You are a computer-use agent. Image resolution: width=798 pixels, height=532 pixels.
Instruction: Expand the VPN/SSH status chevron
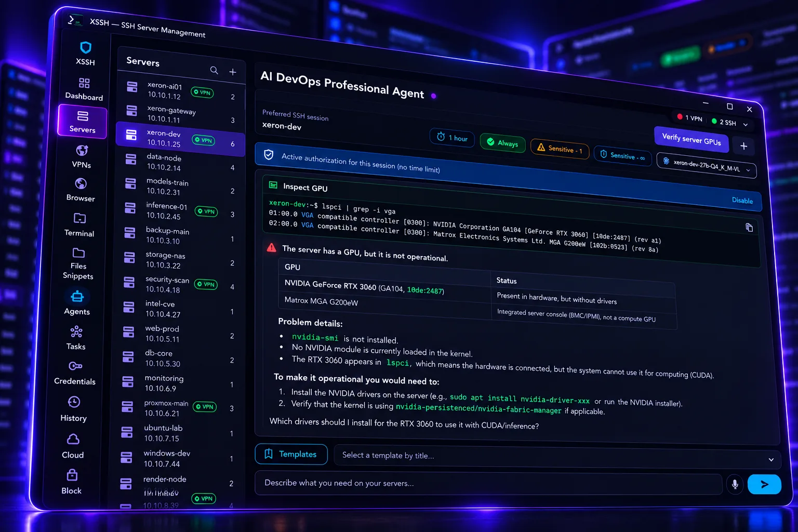point(746,125)
